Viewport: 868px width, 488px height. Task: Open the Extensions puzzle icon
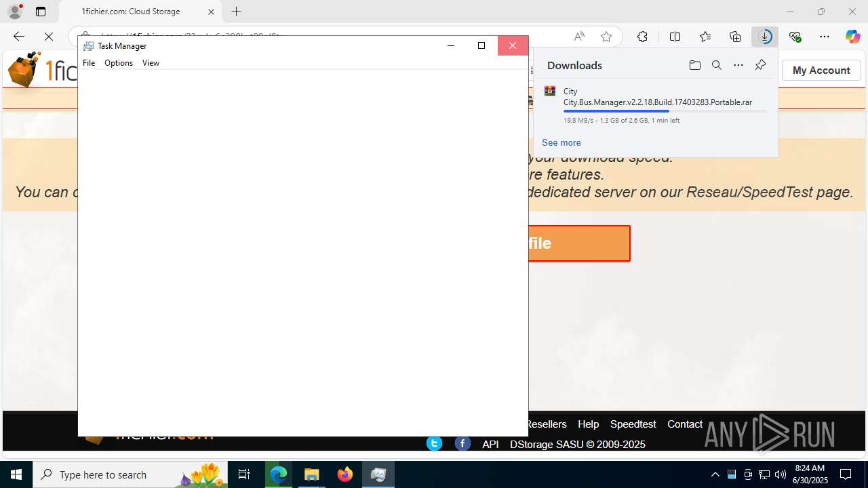(642, 37)
